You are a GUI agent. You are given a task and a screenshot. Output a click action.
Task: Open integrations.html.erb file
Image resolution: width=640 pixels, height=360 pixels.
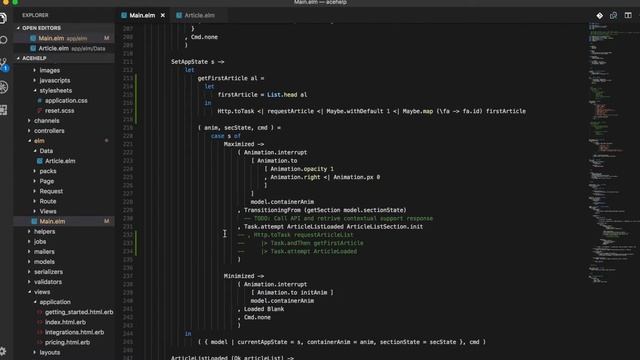point(74,332)
